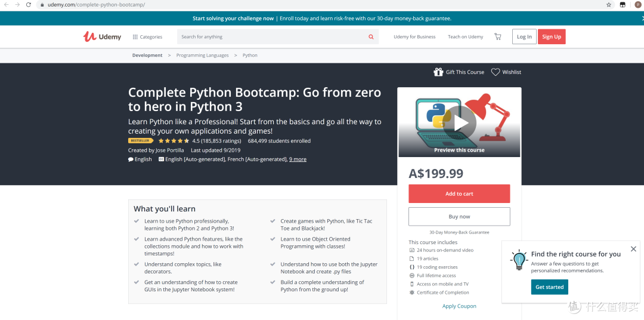
Task: Click the Sign Up button
Action: click(552, 36)
